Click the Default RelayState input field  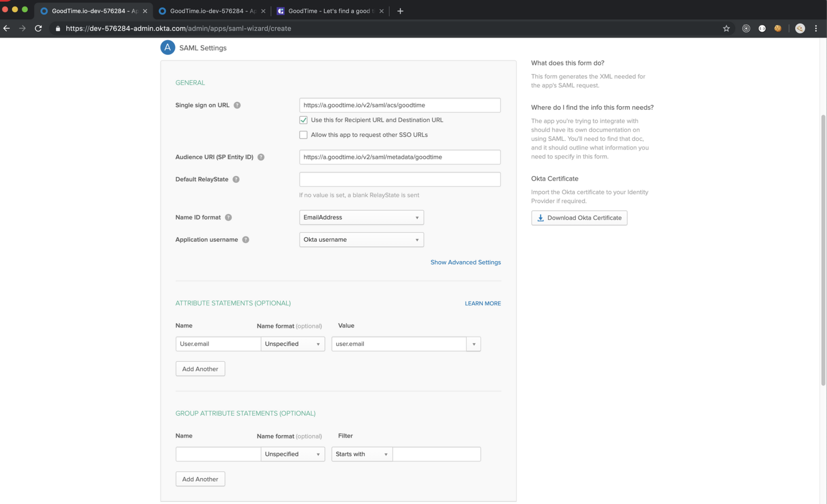pyautogui.click(x=400, y=179)
